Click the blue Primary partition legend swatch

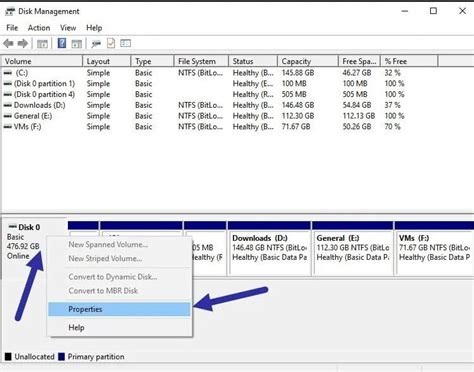coord(61,357)
